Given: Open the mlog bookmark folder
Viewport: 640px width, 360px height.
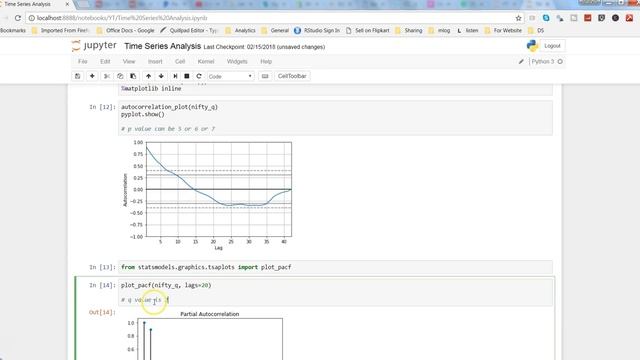Looking at the screenshot, I should 440,31.
